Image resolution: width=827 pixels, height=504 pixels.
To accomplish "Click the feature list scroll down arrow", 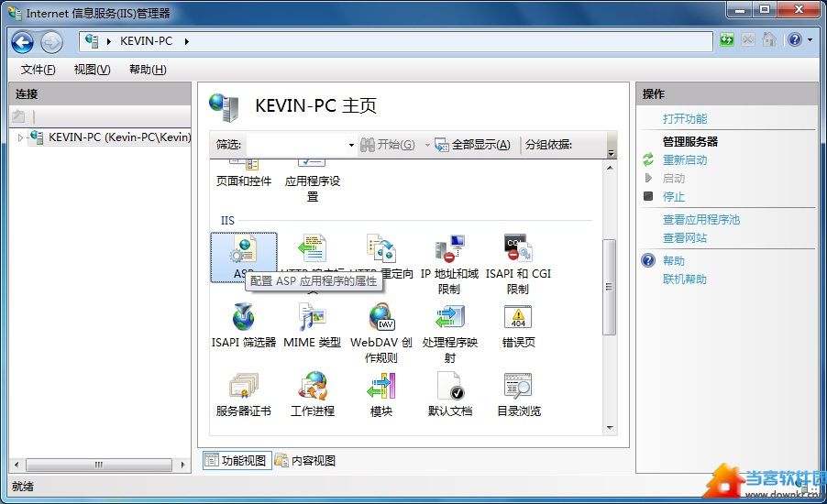I will (x=610, y=428).
